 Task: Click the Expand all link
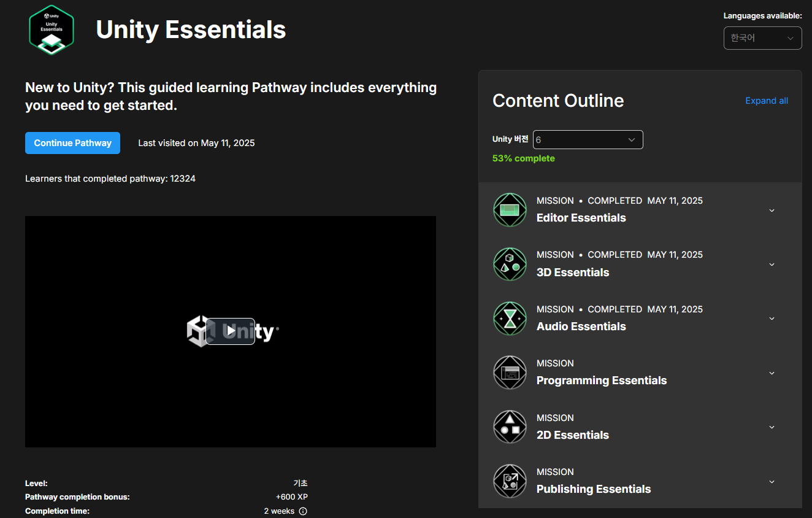[x=767, y=101]
